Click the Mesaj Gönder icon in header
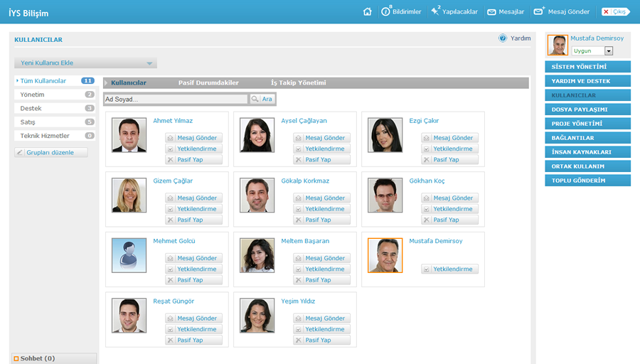This screenshot has width=640, height=364. tap(539, 11)
